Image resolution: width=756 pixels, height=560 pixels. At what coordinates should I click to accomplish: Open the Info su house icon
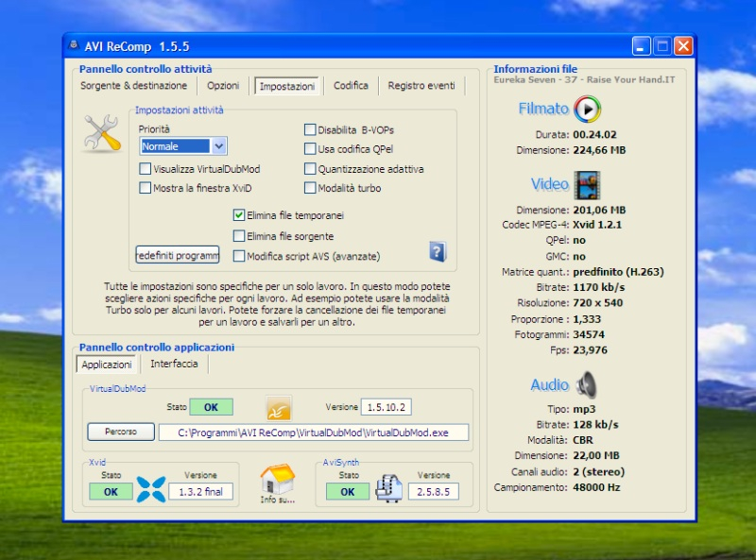277,480
